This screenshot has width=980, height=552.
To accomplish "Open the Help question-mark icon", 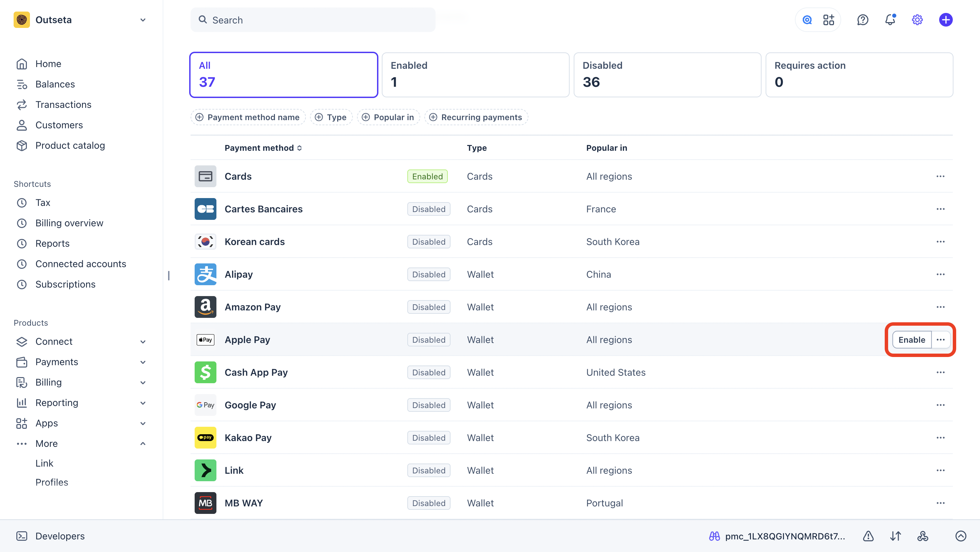I will 863,20.
